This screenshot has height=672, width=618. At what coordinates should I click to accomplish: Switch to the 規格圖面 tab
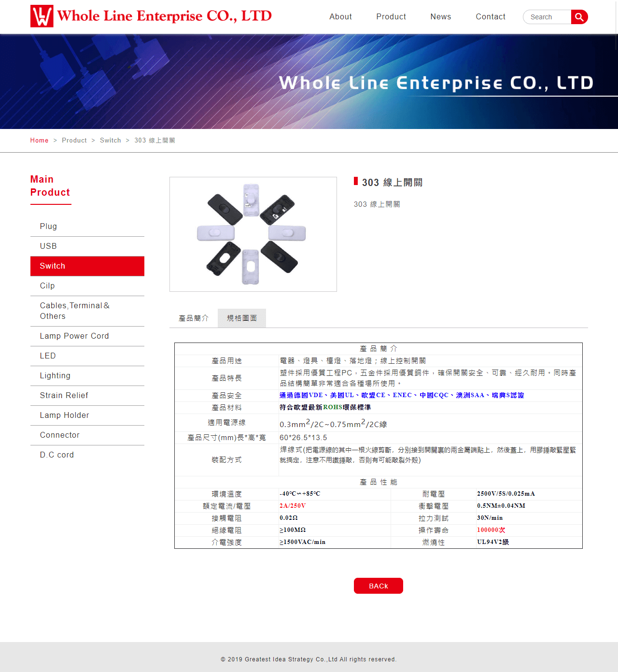tap(242, 318)
